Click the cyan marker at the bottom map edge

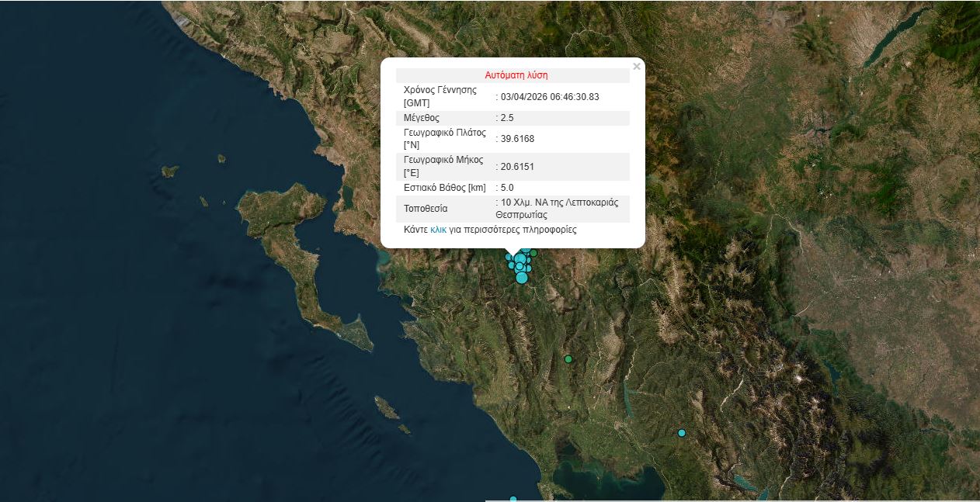pyautogui.click(x=513, y=499)
